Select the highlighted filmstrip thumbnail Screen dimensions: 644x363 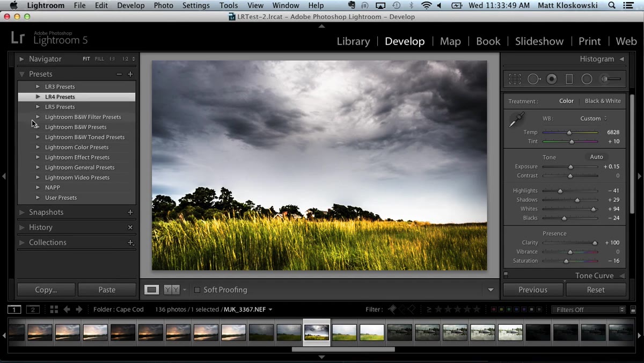pyautogui.click(x=317, y=332)
